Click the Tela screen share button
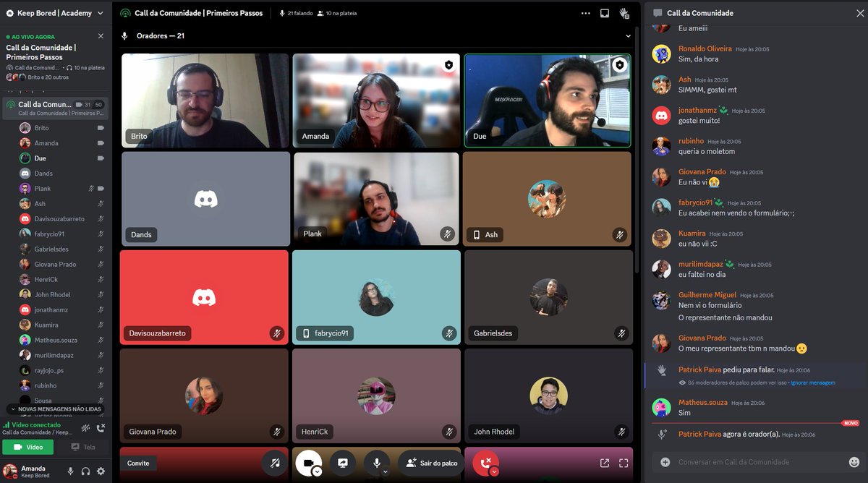Screen dimensions: 868x483 click(x=83, y=447)
